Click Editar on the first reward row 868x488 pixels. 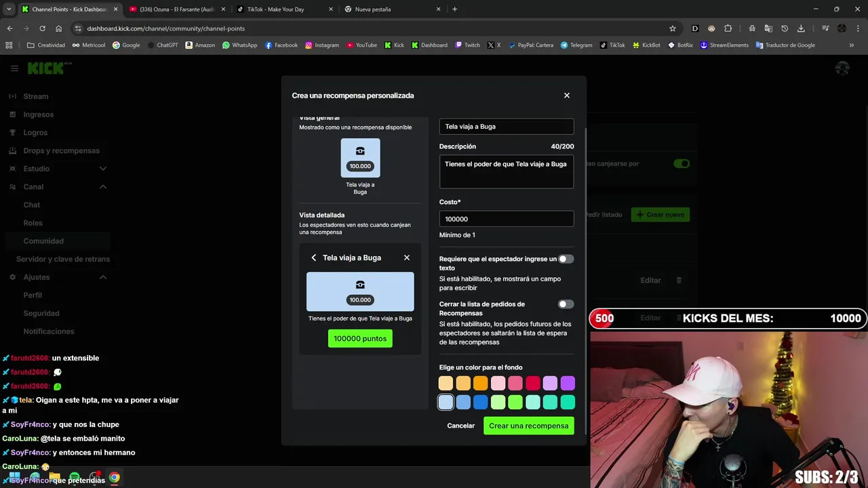click(x=650, y=280)
